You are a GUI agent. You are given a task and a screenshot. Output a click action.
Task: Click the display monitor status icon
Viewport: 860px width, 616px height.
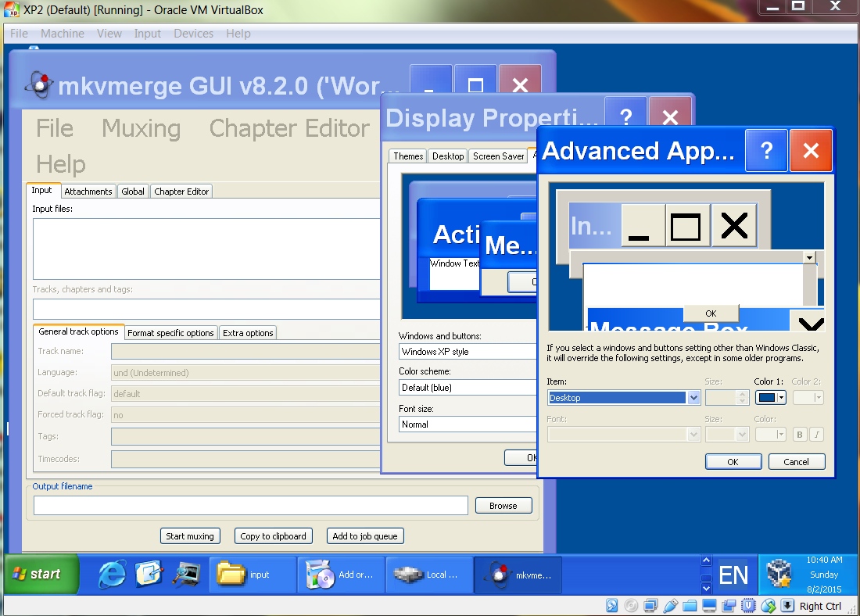(709, 606)
